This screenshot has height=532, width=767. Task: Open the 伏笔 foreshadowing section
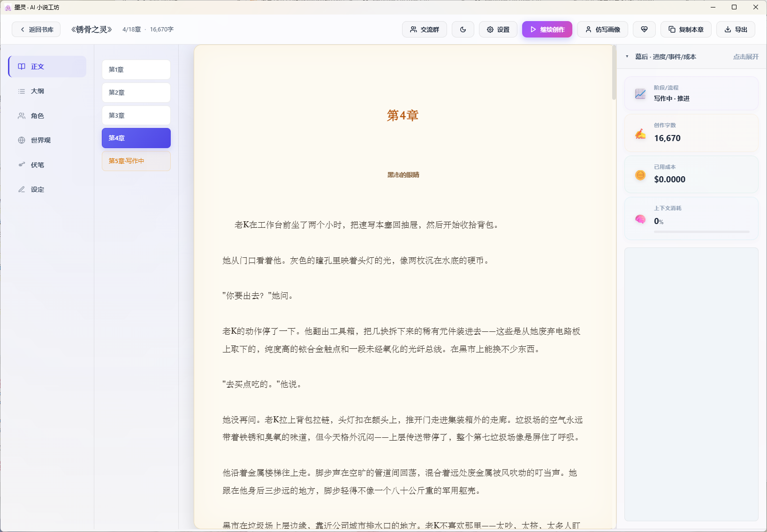coord(47,165)
